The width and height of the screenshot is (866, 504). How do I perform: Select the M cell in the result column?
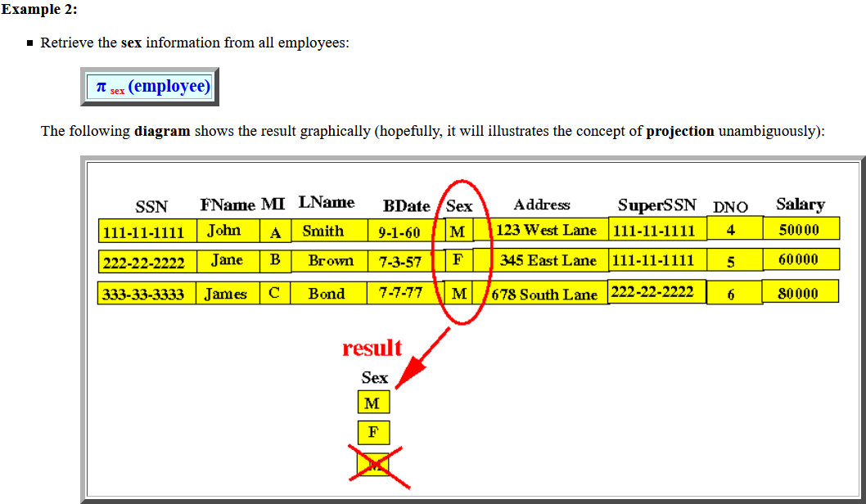[x=373, y=402]
